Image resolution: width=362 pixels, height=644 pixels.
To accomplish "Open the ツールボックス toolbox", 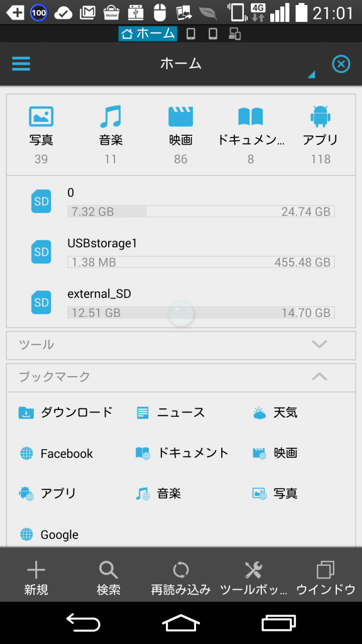I will click(253, 570).
